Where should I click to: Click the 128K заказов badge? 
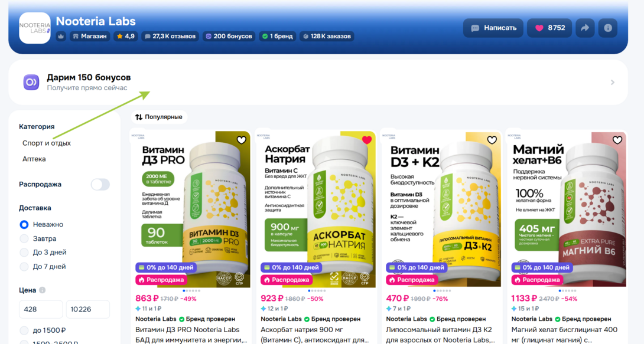point(327,36)
